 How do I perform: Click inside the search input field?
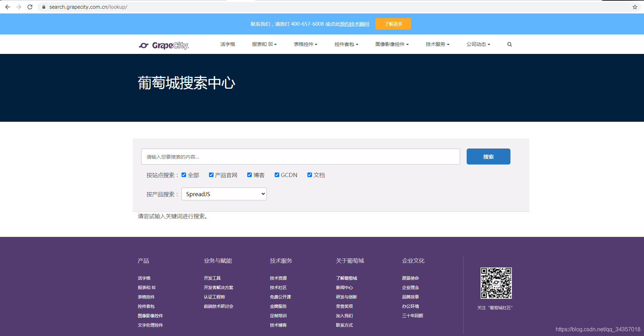click(x=300, y=157)
